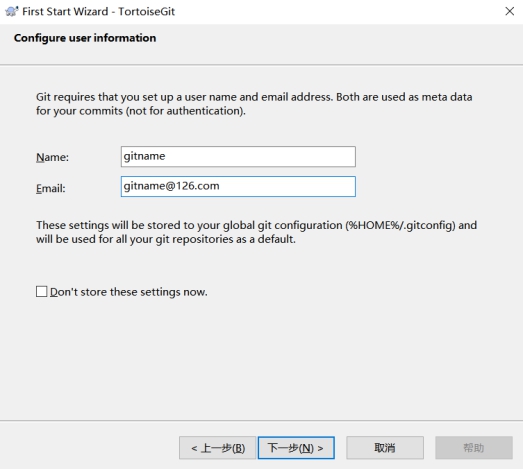Focus the Name input field
523x470 pixels.
(238, 156)
